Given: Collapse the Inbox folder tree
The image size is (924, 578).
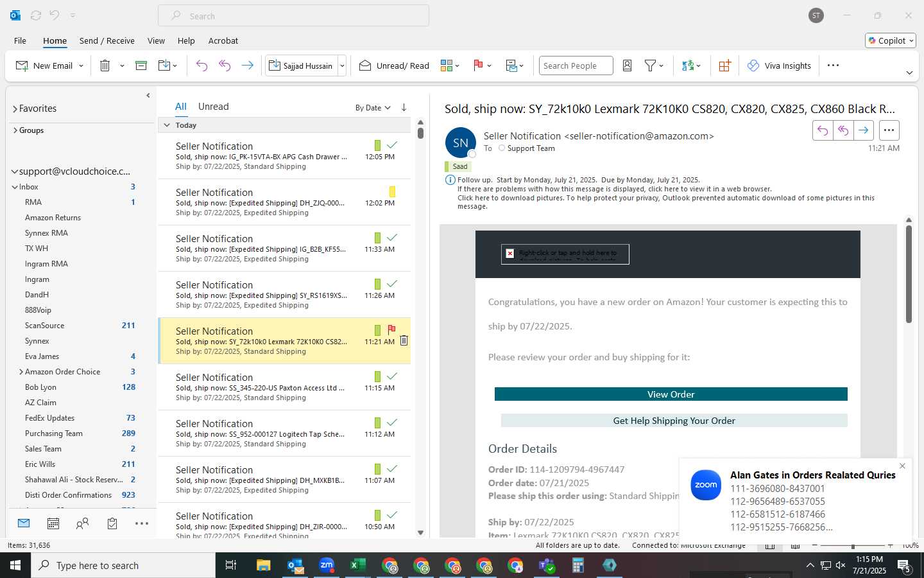Looking at the screenshot, I should coord(15,187).
